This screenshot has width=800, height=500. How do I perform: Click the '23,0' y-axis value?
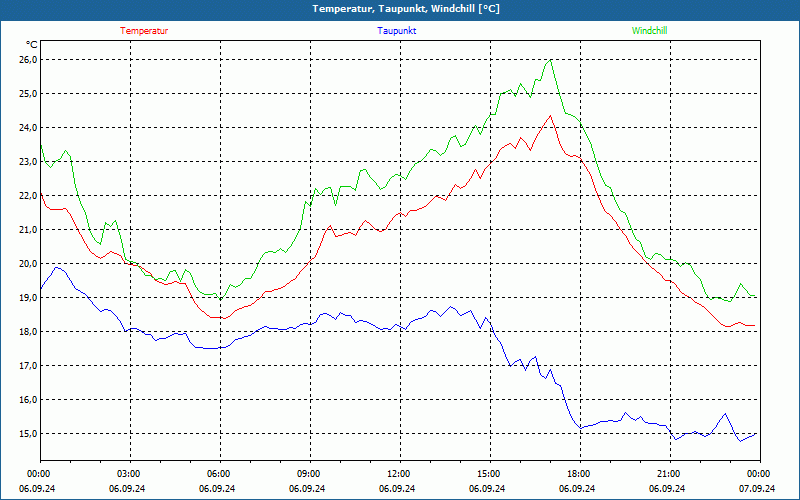point(29,162)
